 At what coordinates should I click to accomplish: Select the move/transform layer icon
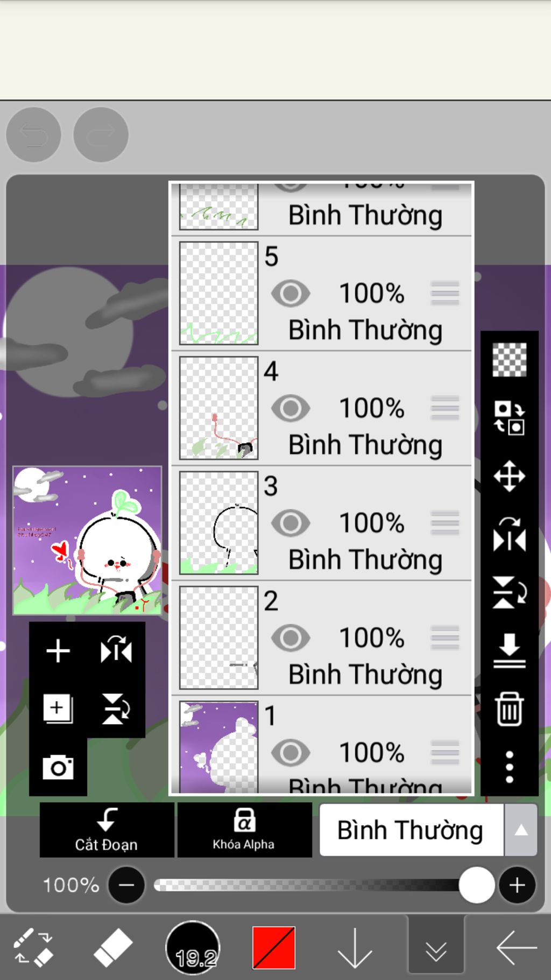tap(509, 476)
